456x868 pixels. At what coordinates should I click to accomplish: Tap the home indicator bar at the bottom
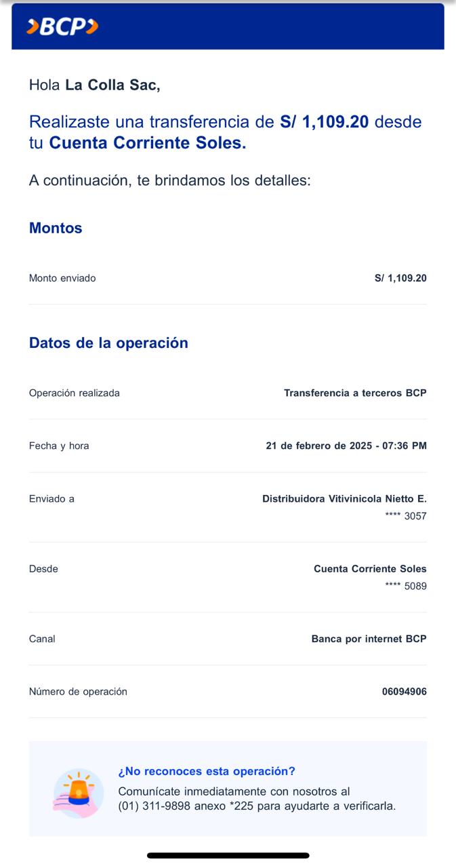coord(228,855)
